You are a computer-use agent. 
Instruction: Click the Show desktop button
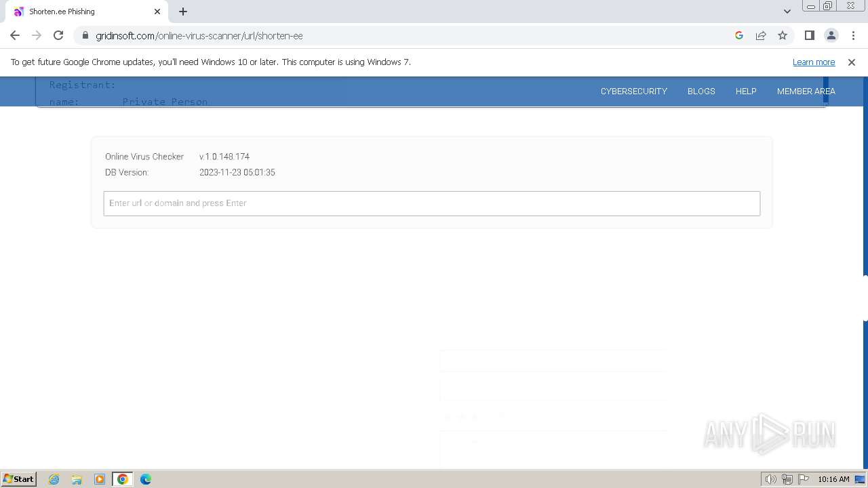point(861,479)
